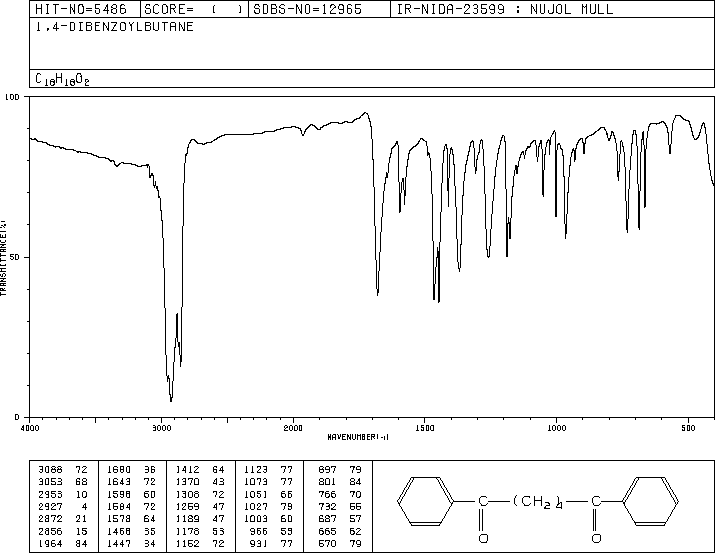This screenshot has width=715, height=553.
Task: Click the 50 tick label on transmittance axis
Action: pos(15,257)
